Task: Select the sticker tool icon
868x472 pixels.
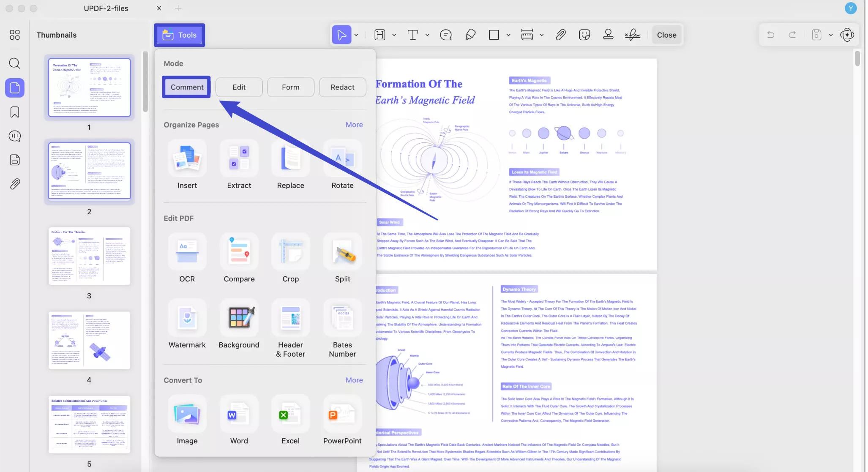Action: [x=584, y=35]
